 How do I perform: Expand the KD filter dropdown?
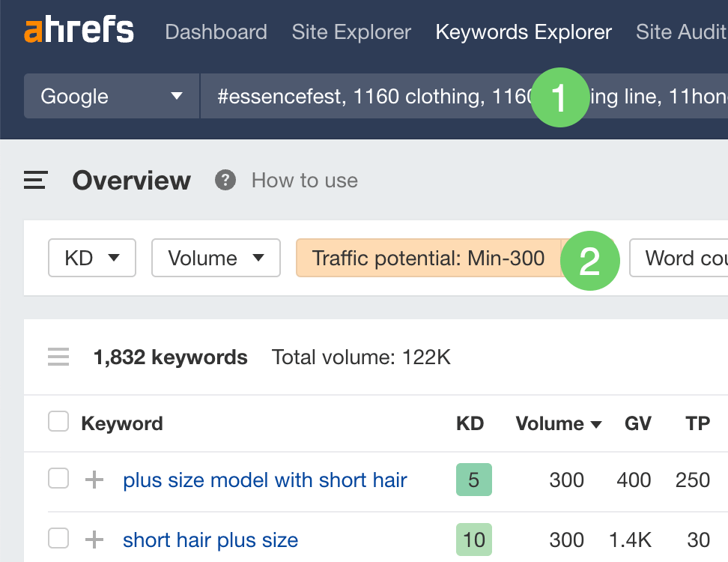click(91, 258)
